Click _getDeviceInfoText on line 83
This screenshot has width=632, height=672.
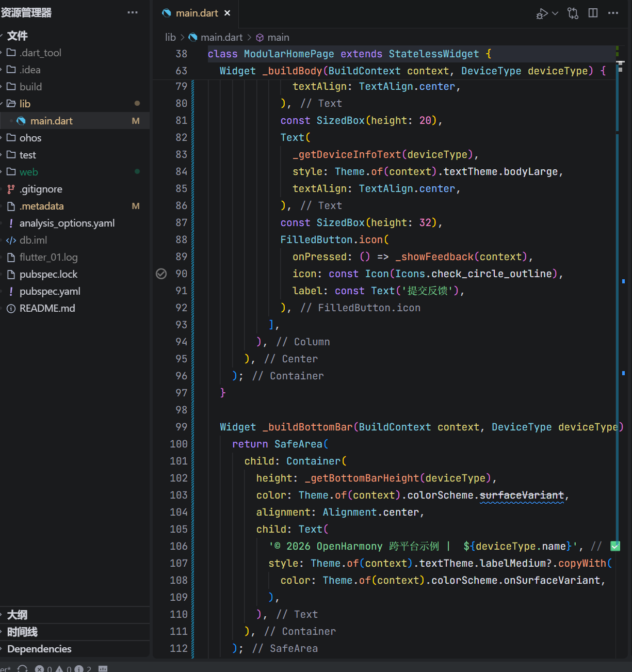[x=347, y=154]
